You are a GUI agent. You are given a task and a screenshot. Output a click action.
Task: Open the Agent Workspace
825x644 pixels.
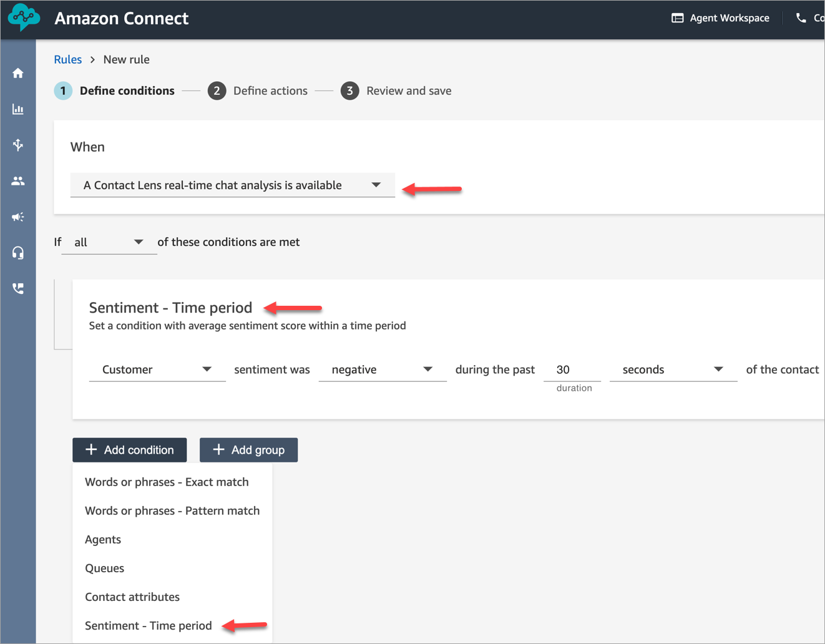(x=720, y=17)
